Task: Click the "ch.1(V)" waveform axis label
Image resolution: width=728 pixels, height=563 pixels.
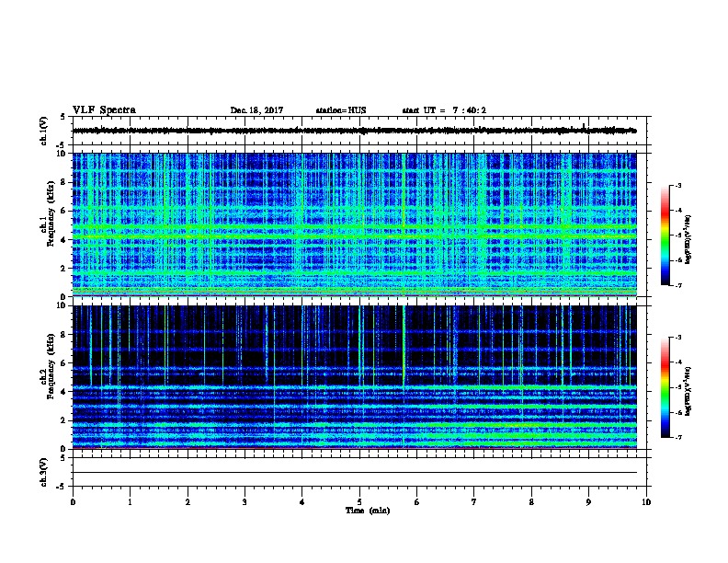Action: click(44, 131)
